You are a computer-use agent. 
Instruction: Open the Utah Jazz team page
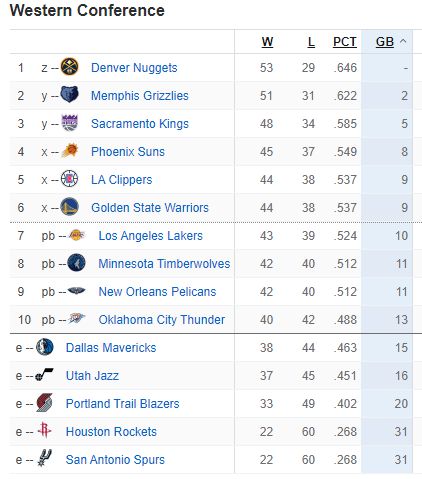[92, 376]
